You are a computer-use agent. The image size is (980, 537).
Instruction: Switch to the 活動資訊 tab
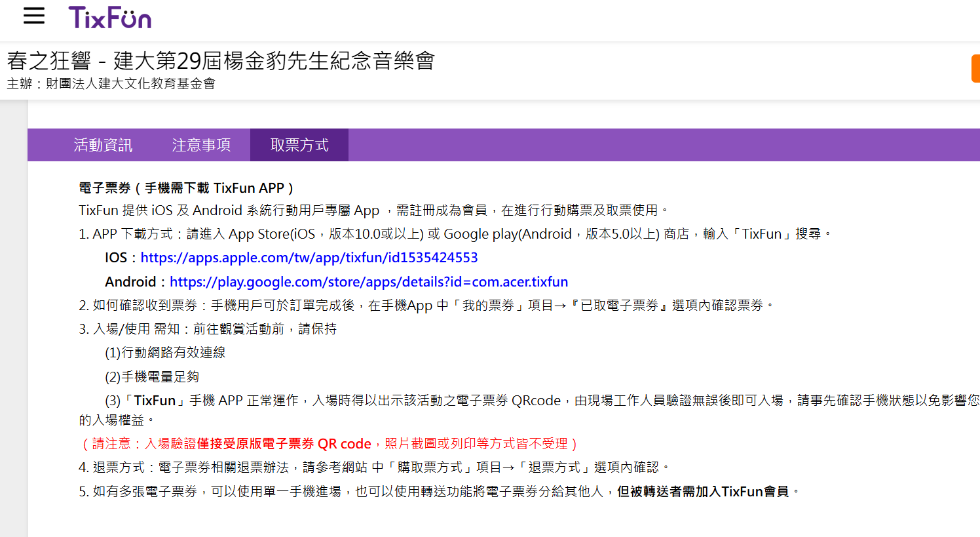click(x=103, y=145)
